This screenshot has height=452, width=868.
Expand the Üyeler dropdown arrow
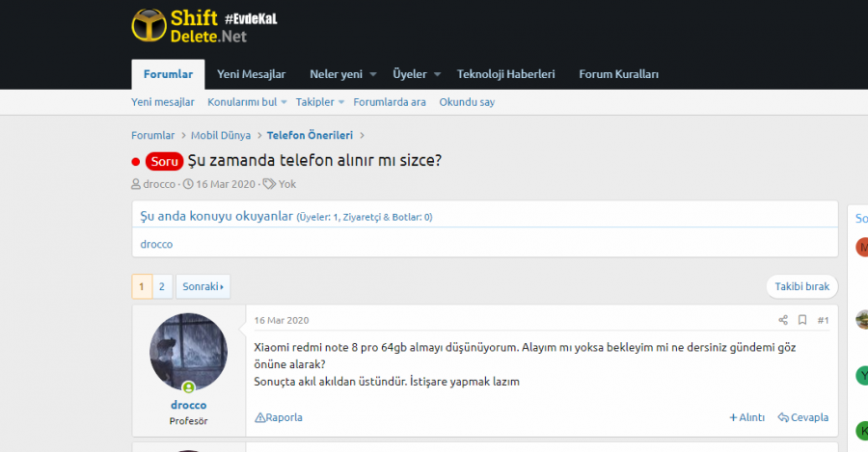(x=437, y=74)
